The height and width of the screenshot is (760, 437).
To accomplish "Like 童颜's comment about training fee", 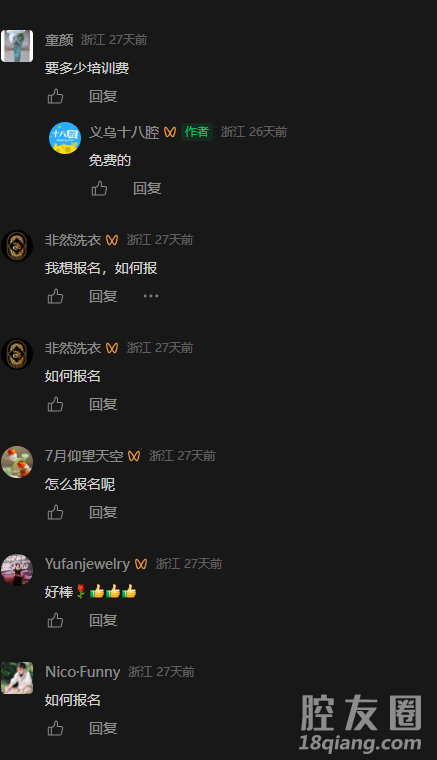I will click(55, 96).
